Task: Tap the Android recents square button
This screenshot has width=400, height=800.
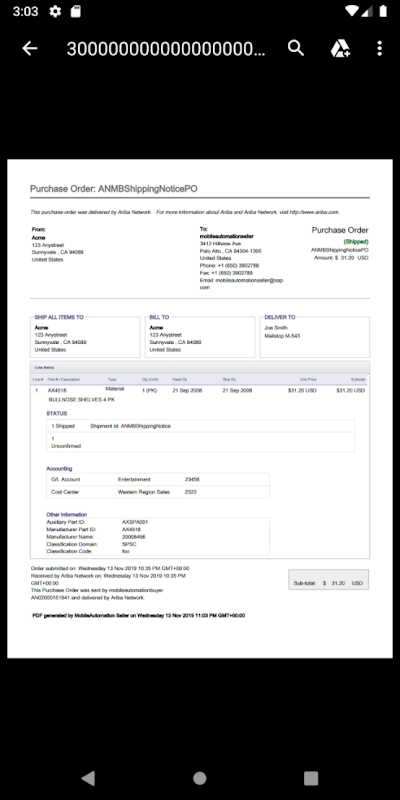Action: tap(311, 778)
